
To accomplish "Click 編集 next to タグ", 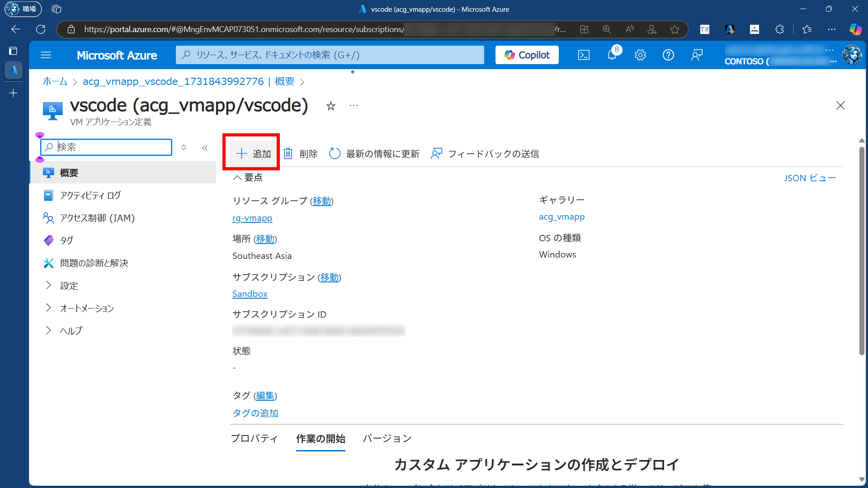I will coord(265,396).
